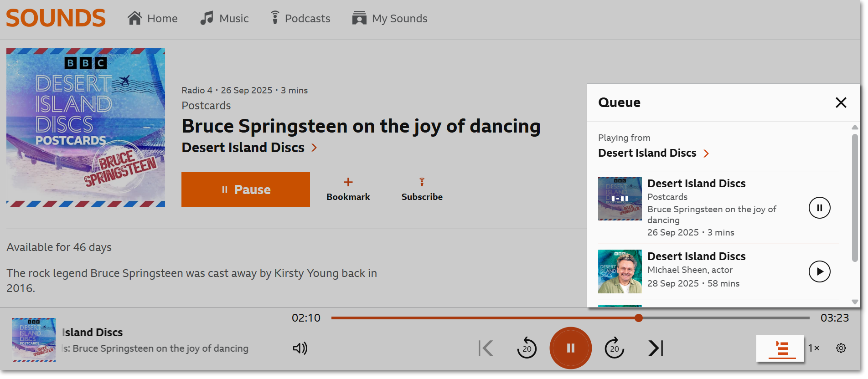This screenshot has width=868, height=379.
Task: Seek using the playback progress bar handle
Action: (x=639, y=318)
